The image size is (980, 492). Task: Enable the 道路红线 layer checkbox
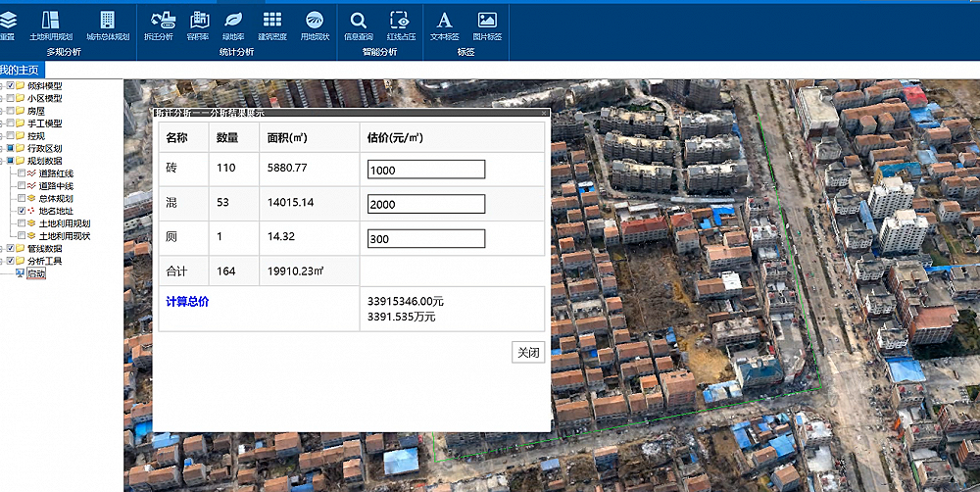pos(22,173)
